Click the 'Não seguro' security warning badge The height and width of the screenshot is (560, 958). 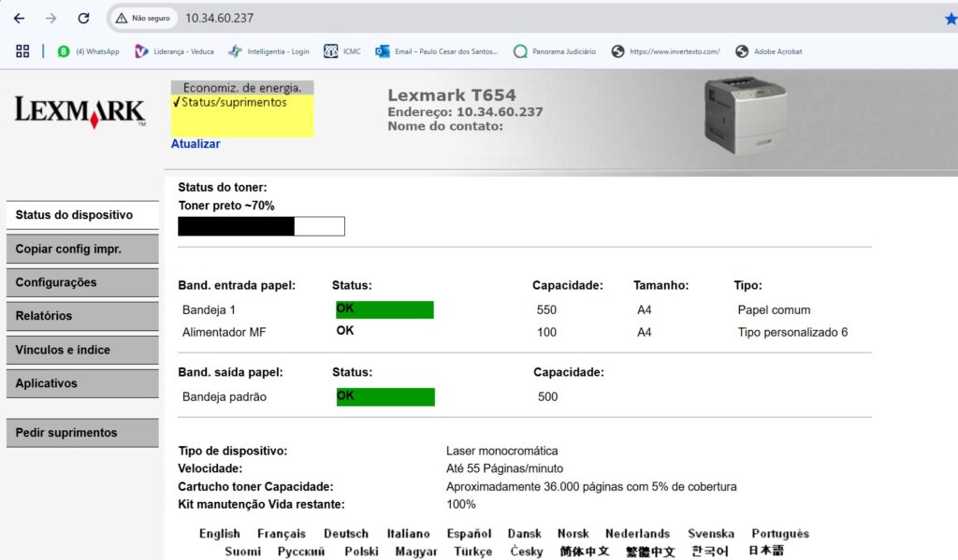click(143, 19)
